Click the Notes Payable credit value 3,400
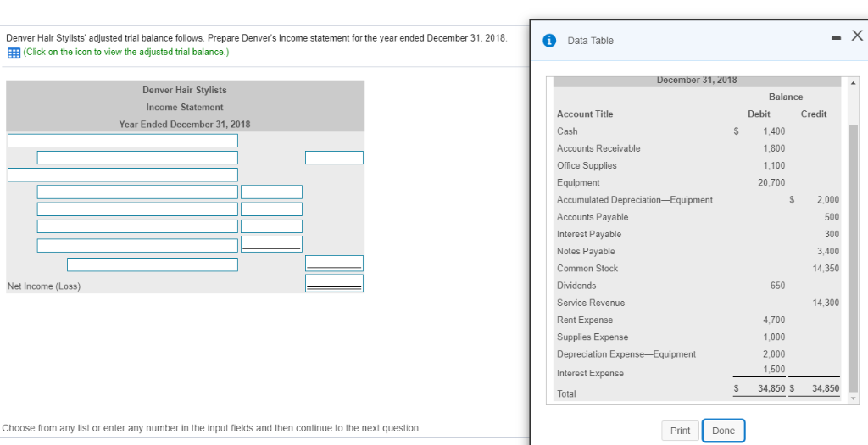The image size is (868, 445). [x=828, y=251]
